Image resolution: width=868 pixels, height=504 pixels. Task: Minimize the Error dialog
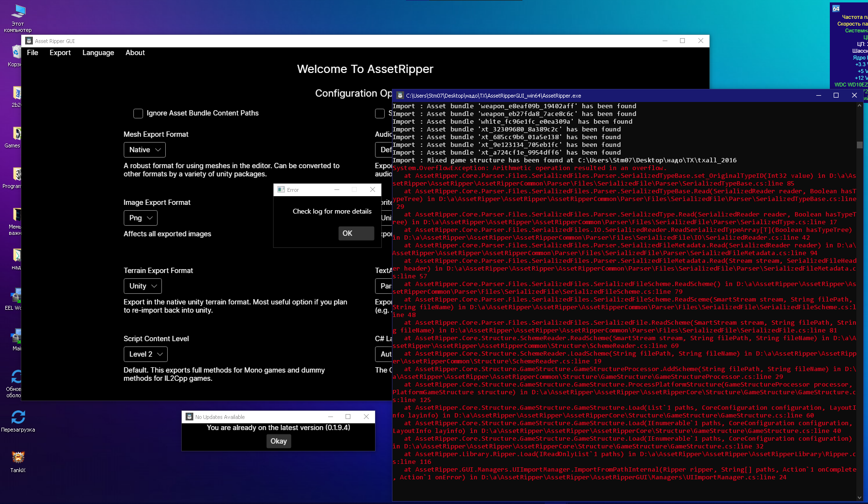coord(337,189)
